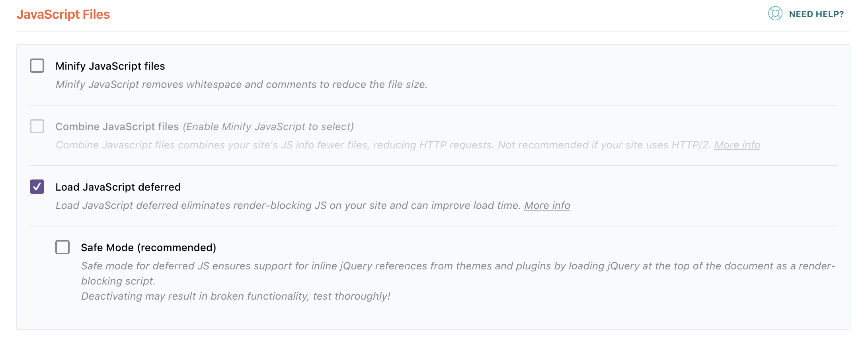Open "More info" about deferred JavaScript loading
Screen dimensions: 868x349
[x=547, y=205]
